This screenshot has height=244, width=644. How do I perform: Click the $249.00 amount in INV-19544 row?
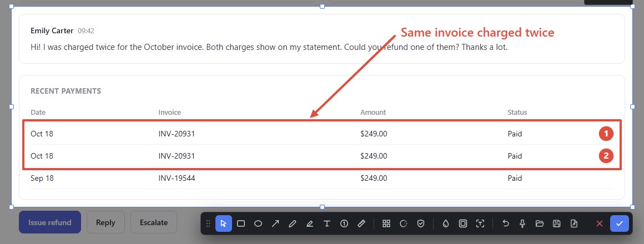[x=373, y=178]
